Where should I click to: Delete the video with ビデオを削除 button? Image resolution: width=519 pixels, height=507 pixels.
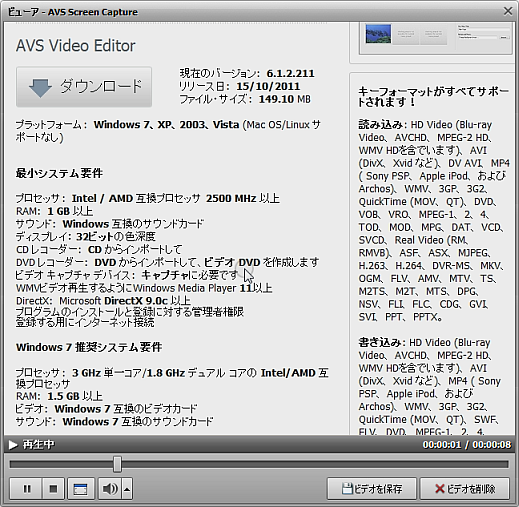(x=465, y=489)
